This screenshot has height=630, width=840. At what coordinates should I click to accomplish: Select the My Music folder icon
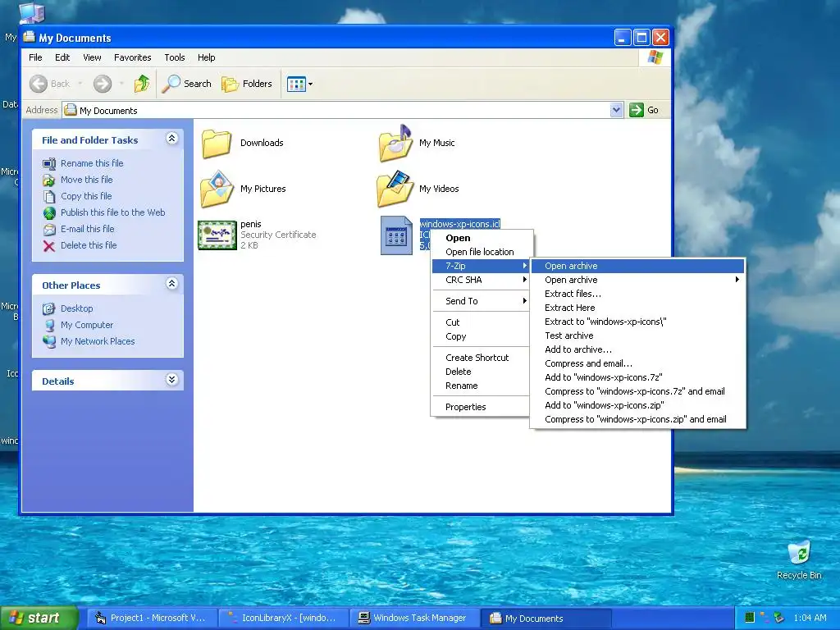[x=395, y=143]
